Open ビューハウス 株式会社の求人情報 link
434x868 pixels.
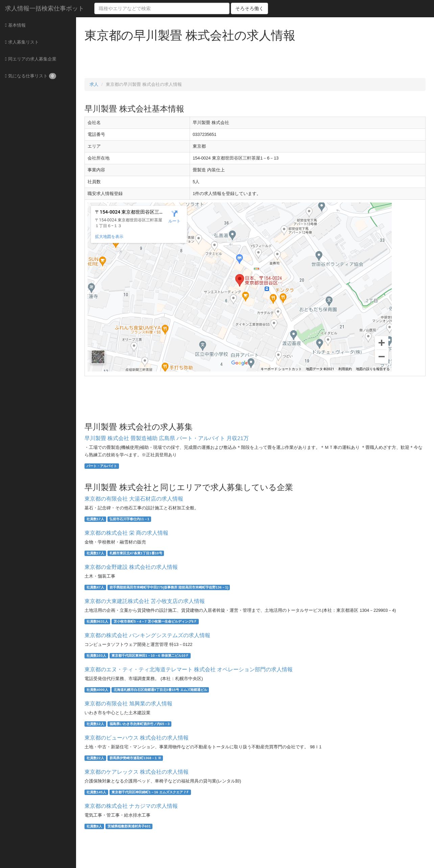click(136, 738)
